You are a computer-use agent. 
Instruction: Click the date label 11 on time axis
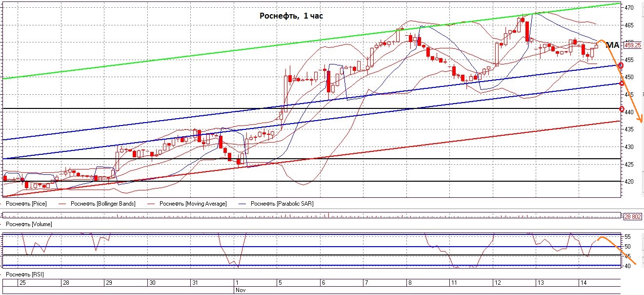pyautogui.click(x=455, y=283)
